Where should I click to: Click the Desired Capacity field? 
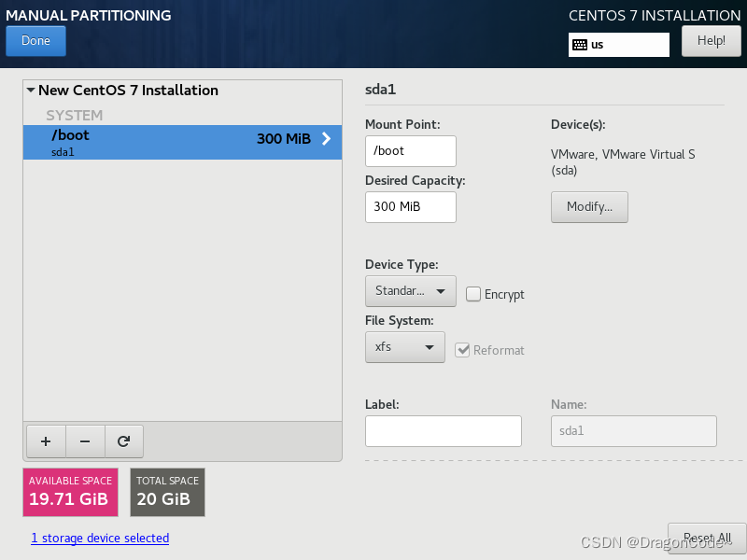pyautogui.click(x=410, y=207)
